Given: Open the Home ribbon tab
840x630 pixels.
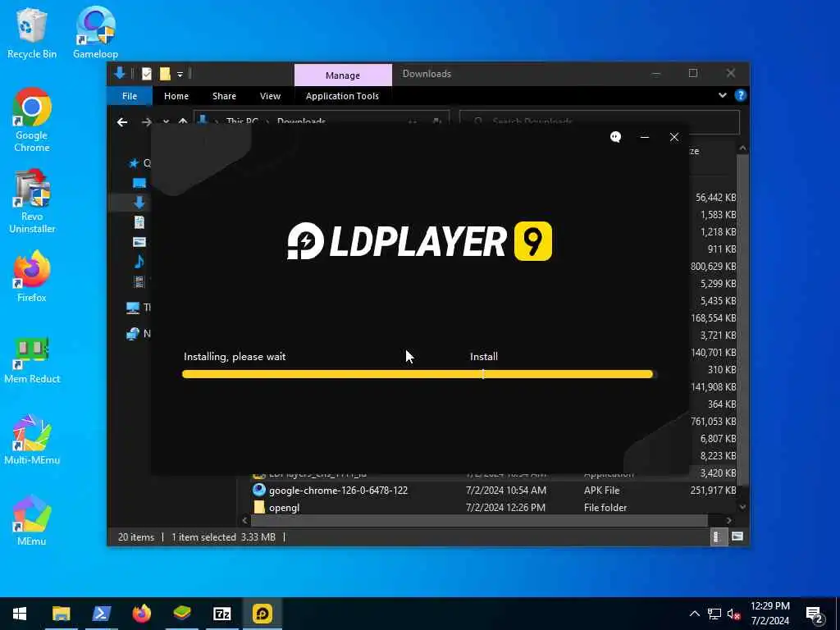Looking at the screenshot, I should [x=176, y=96].
